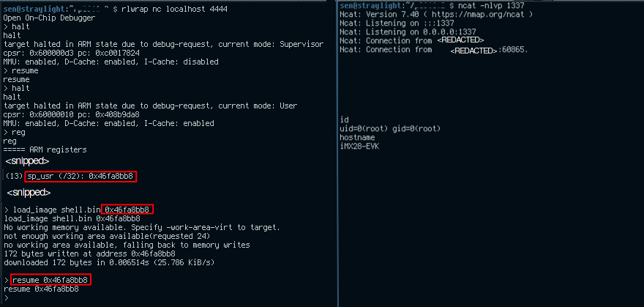Viewport: 644px width, 307px height.
Task: Click the snipped label below sp_usr
Action: (27, 193)
